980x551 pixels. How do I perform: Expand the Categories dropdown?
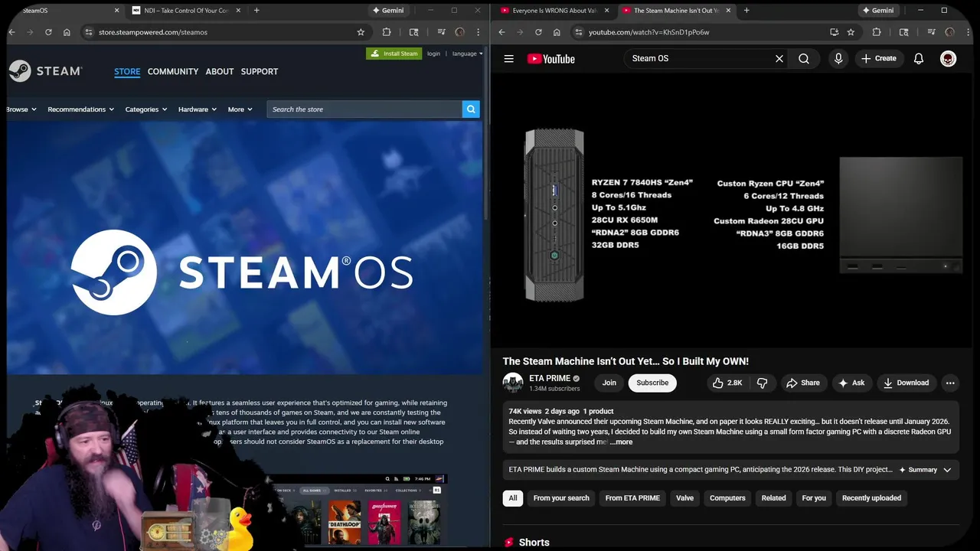(146, 109)
